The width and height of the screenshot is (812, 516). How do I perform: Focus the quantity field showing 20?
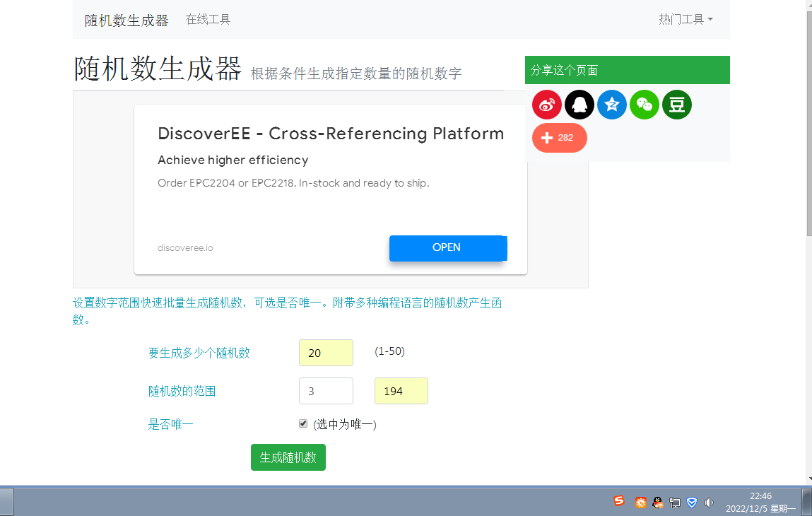tap(326, 353)
